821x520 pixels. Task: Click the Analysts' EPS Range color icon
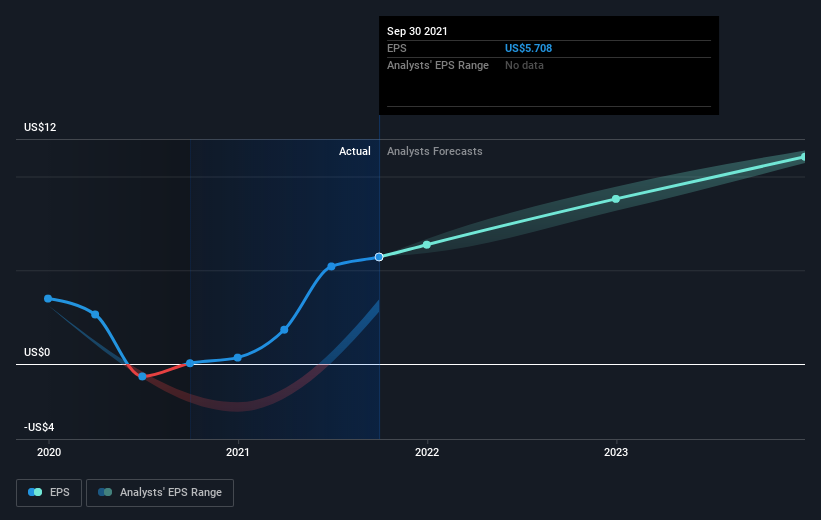tap(105, 492)
